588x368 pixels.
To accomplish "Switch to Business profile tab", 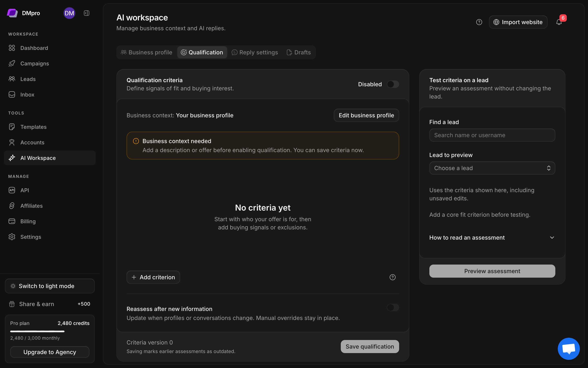I will click(x=147, y=52).
